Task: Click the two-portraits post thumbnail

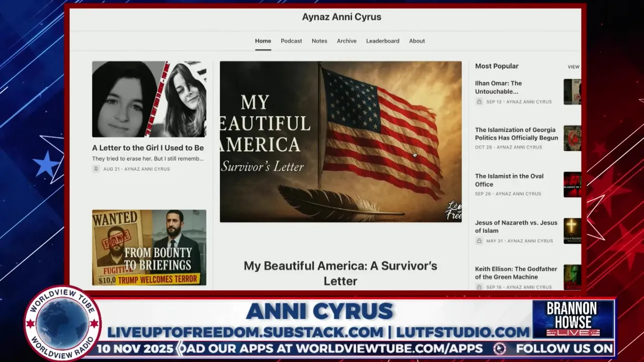Action: click(x=149, y=99)
